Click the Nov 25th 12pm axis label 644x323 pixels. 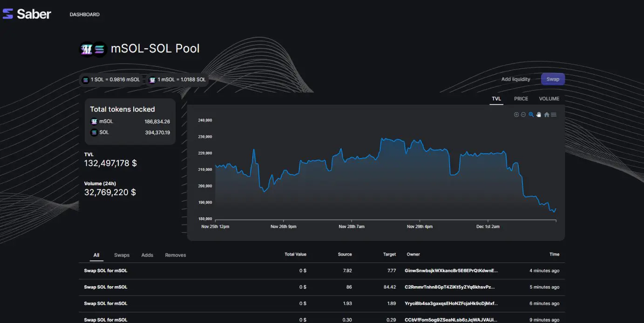click(215, 227)
